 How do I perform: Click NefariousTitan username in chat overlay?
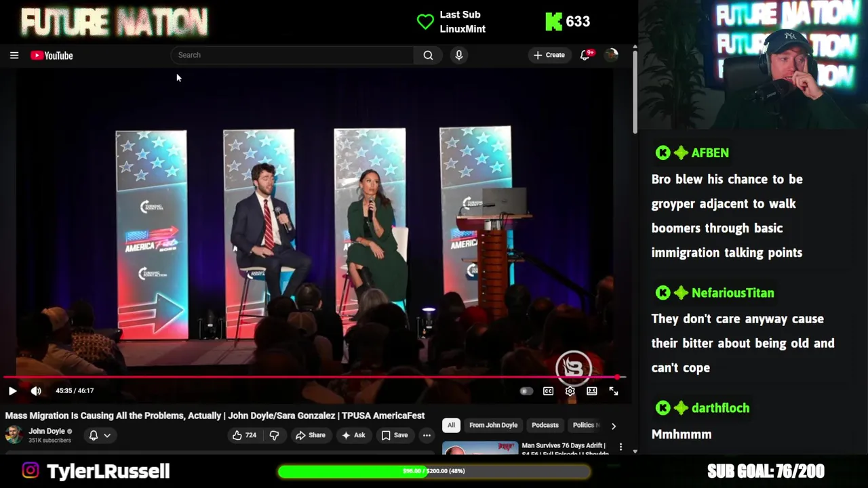pos(732,293)
